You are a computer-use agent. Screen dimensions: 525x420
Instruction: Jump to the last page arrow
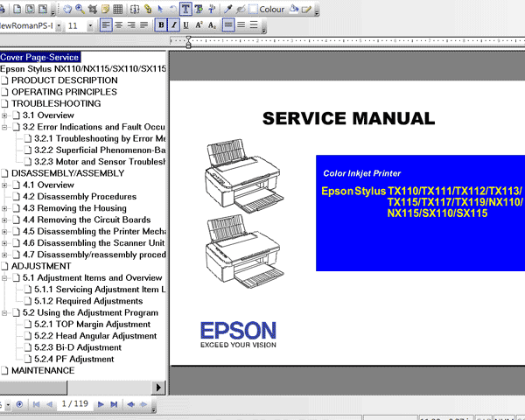[x=114, y=404]
